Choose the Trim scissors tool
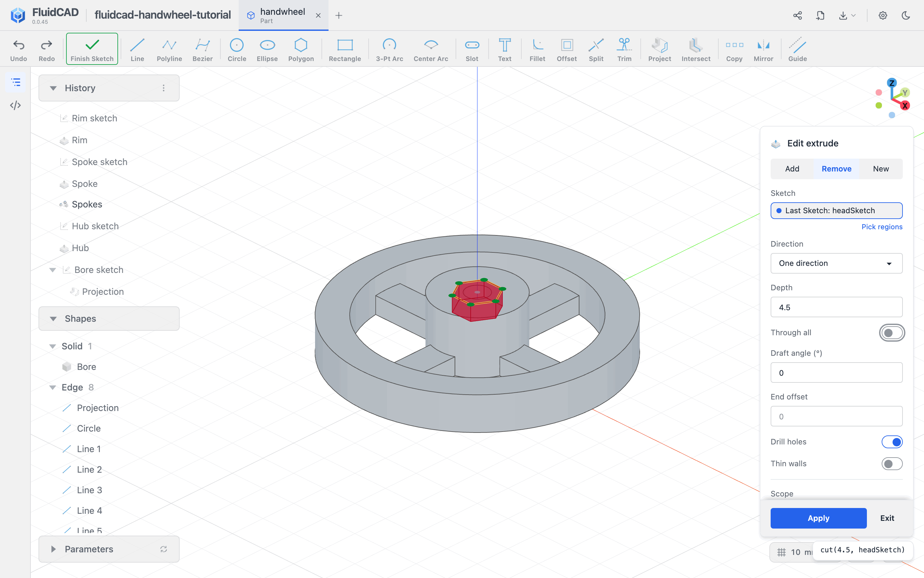924x578 pixels. click(624, 50)
